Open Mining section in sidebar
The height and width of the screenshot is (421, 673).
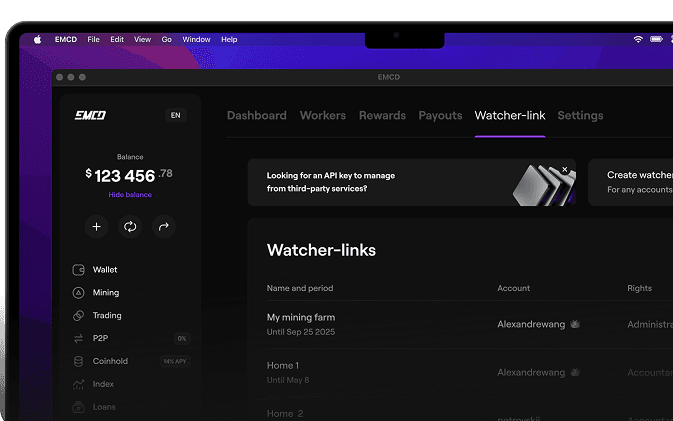click(x=105, y=293)
